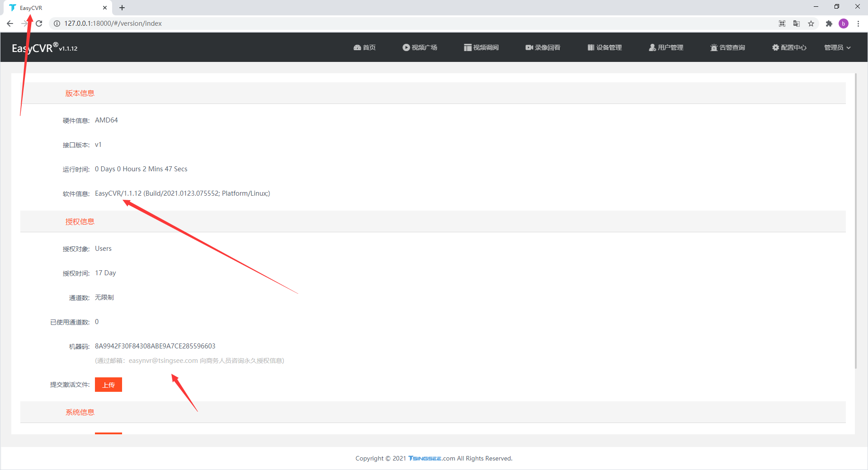View site information icon beside URL

[57, 23]
